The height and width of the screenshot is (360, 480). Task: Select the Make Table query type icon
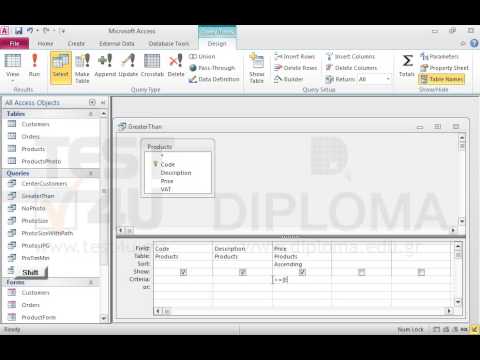point(82,68)
